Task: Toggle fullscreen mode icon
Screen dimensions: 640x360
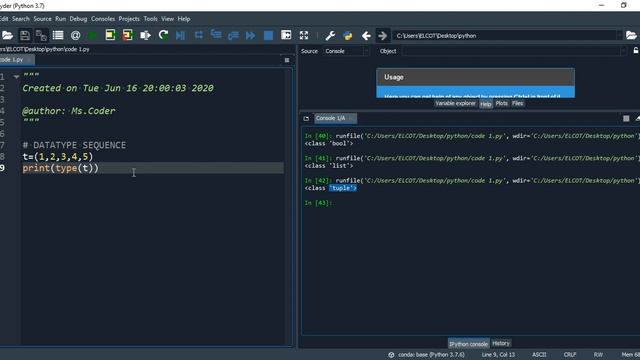Action: 304,36
